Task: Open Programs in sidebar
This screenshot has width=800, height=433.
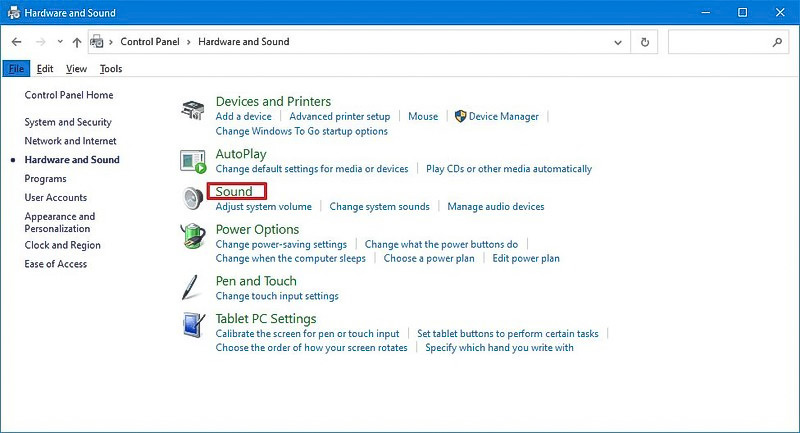Action: coord(45,179)
